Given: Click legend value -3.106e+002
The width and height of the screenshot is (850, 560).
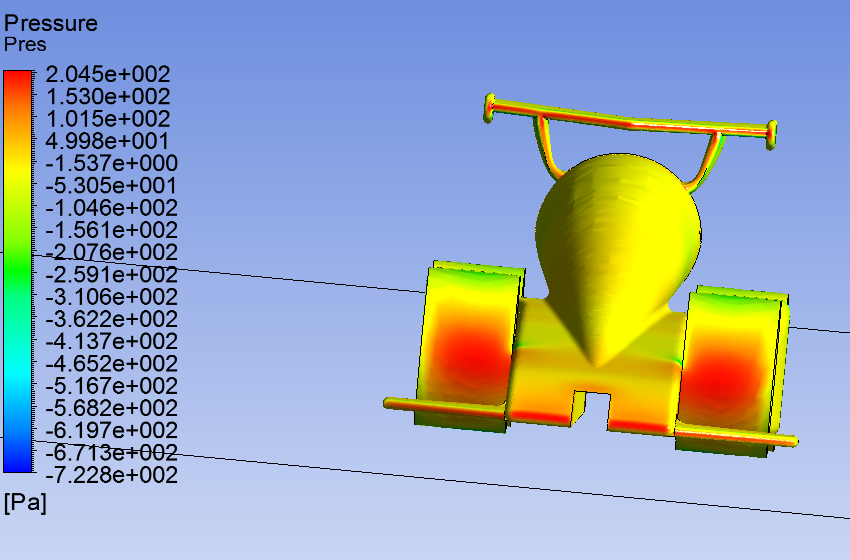Looking at the screenshot, I should tap(111, 297).
